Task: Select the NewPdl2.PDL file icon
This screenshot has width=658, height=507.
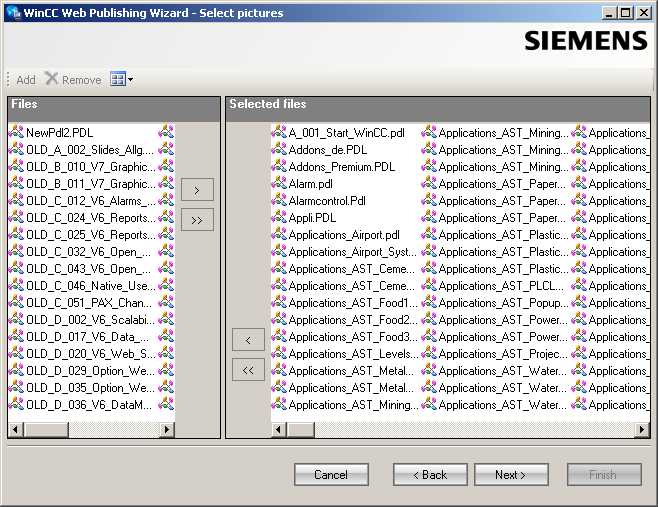Action: (16, 132)
